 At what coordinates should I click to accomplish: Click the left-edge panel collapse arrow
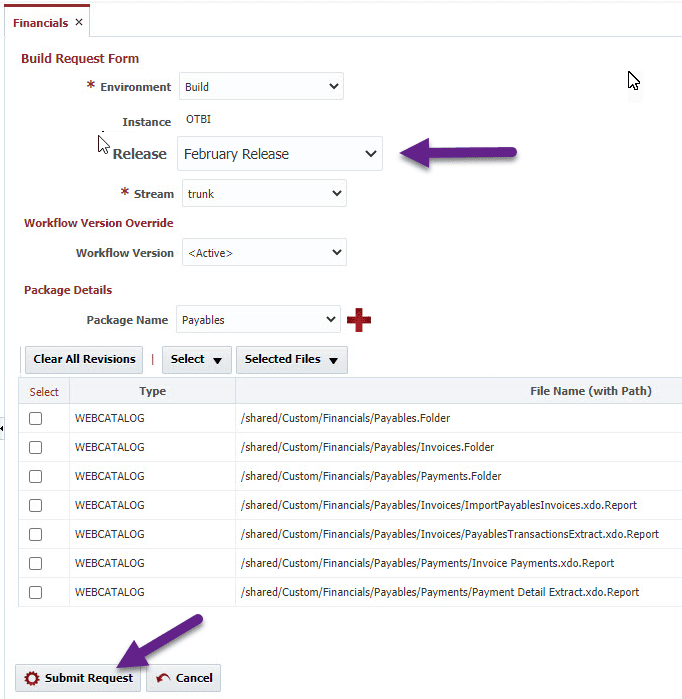click(x=2, y=428)
